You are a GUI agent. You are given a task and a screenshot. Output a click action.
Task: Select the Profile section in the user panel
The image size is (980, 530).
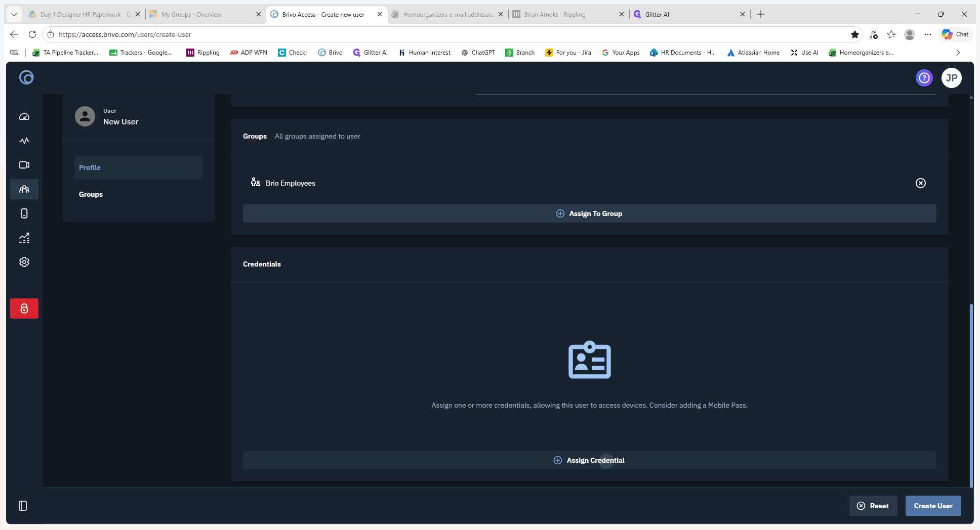click(139, 167)
